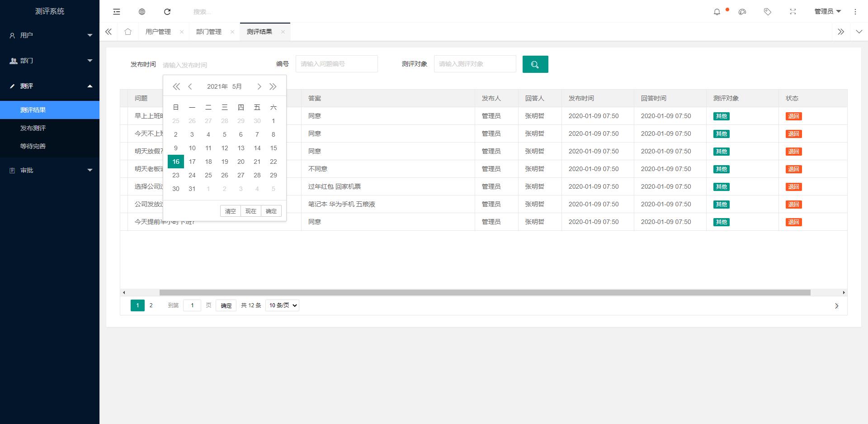Open the 2021年 year selector in calendar
Image resolution: width=868 pixels, height=424 pixels.
[217, 86]
